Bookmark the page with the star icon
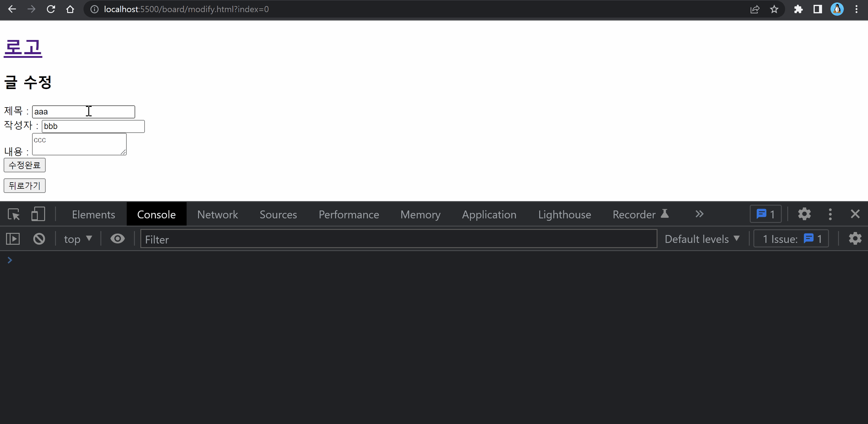This screenshot has height=424, width=868. [774, 9]
